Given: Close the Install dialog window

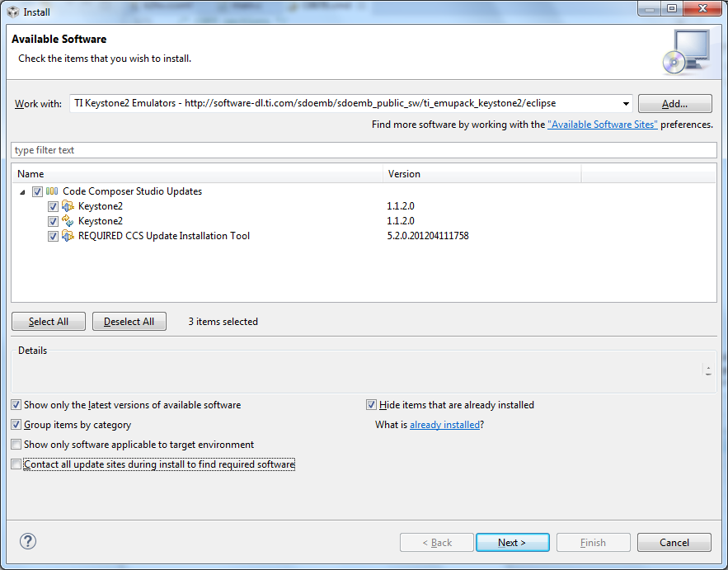Looking at the screenshot, I should (x=702, y=8).
